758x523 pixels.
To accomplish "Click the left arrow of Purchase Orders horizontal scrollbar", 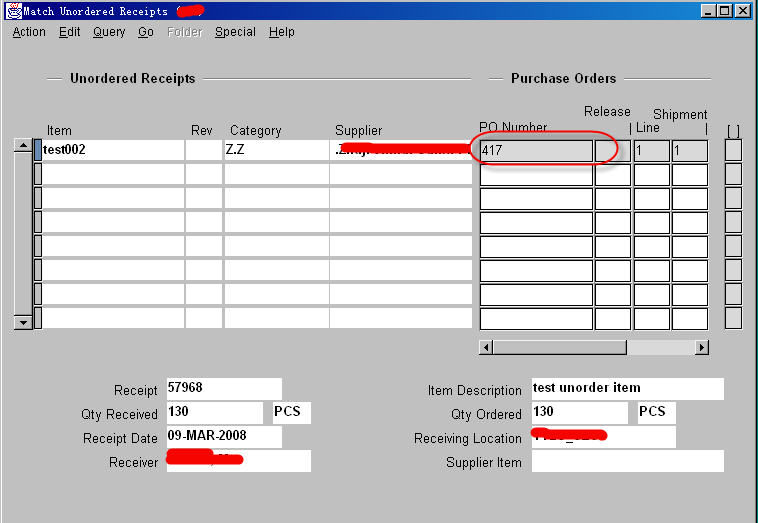I will [486, 347].
